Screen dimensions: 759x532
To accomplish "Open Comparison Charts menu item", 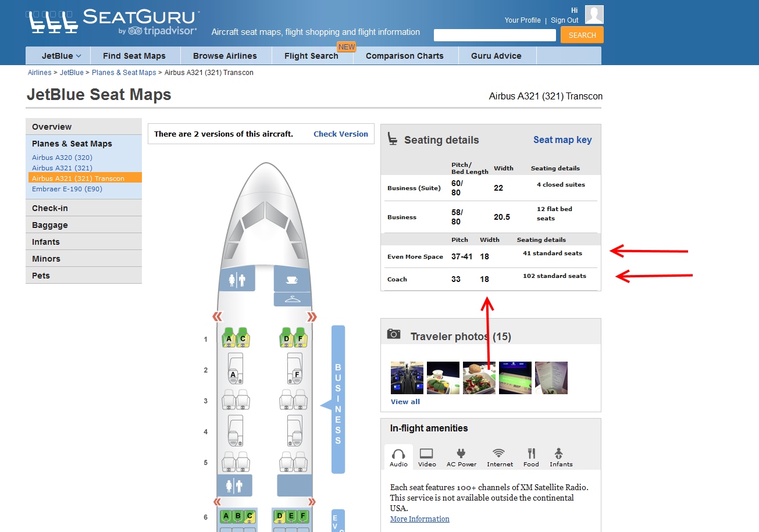I will [x=404, y=56].
